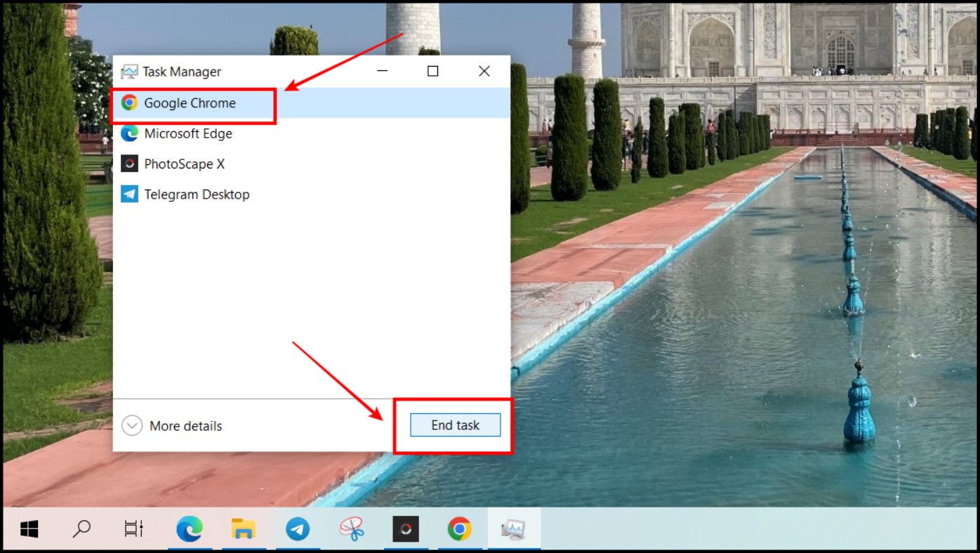Image resolution: width=980 pixels, height=553 pixels.
Task: Select the Microsoft Edge row in Task Manager
Action: point(312,133)
